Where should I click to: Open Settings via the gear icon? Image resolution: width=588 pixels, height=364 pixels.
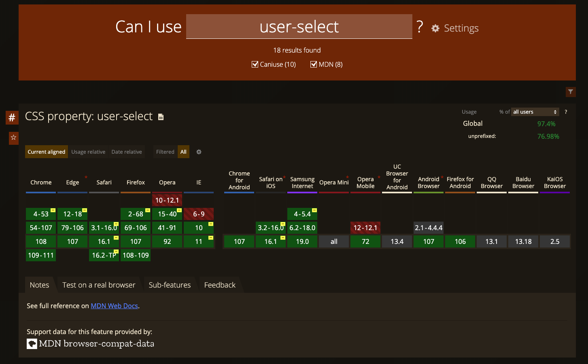pos(435,28)
